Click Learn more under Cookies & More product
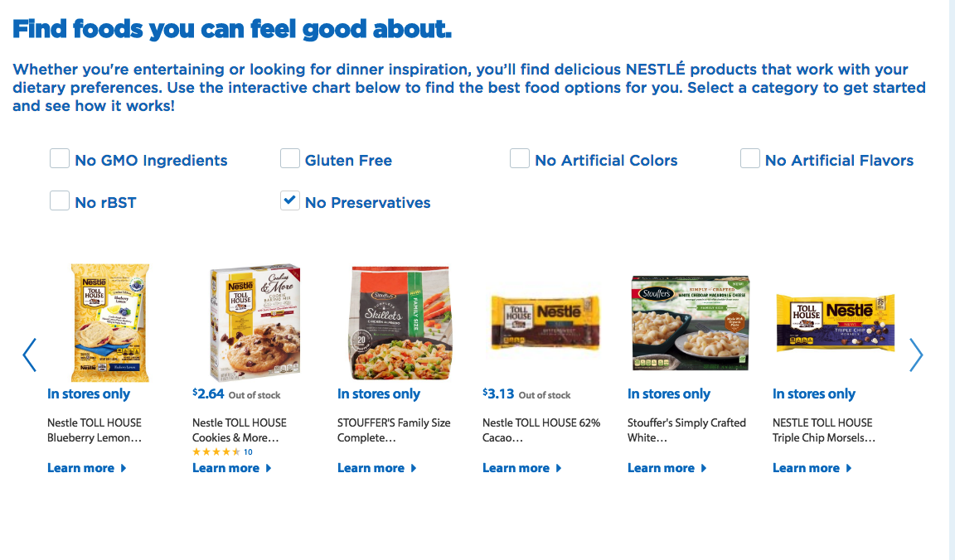955x560 pixels. point(232,468)
